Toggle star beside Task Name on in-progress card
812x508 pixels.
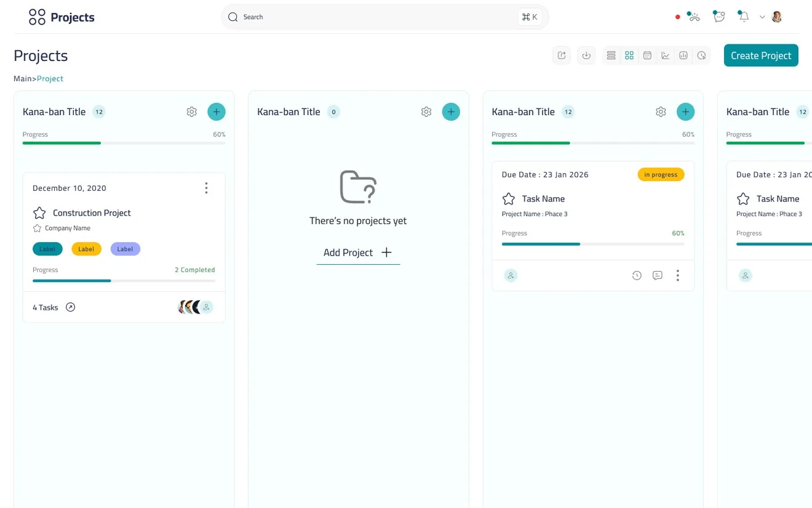tap(509, 199)
